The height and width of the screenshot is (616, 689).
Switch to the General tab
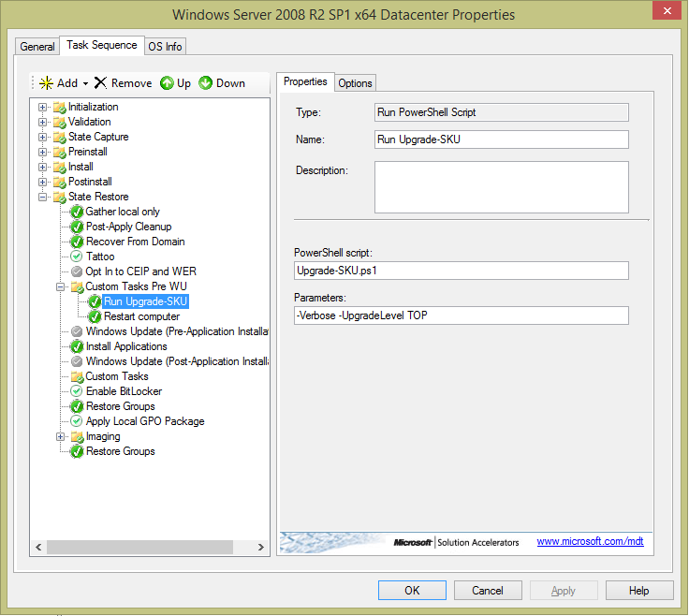pyautogui.click(x=37, y=46)
